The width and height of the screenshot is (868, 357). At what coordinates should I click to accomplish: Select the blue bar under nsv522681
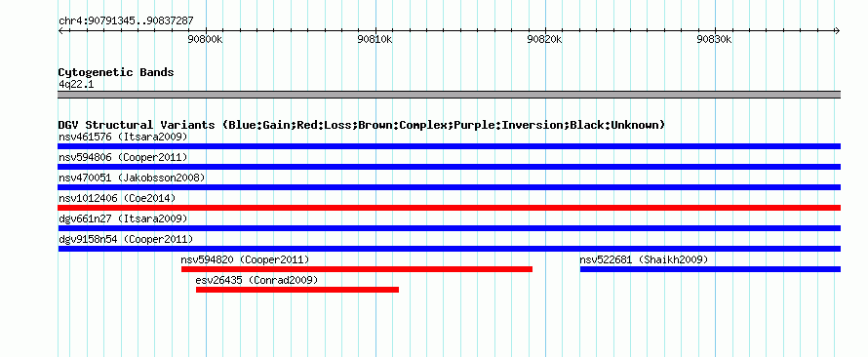click(x=710, y=269)
